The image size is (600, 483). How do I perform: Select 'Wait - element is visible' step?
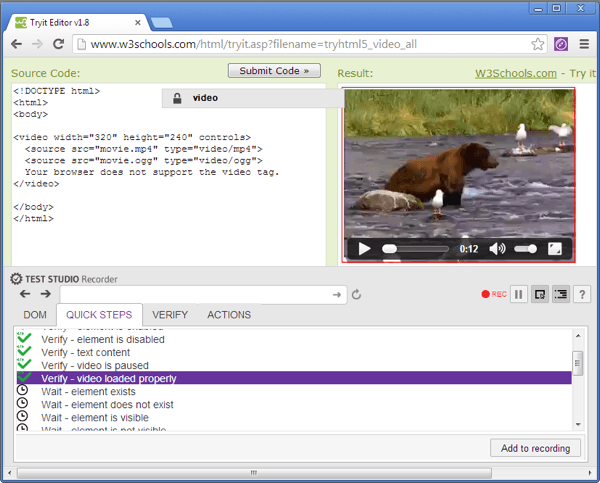(x=294, y=418)
